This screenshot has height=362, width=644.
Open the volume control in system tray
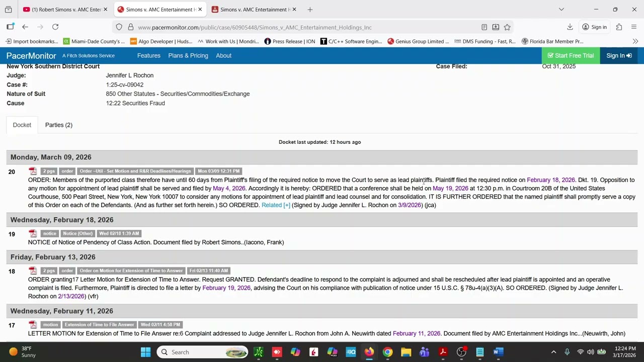click(591, 352)
